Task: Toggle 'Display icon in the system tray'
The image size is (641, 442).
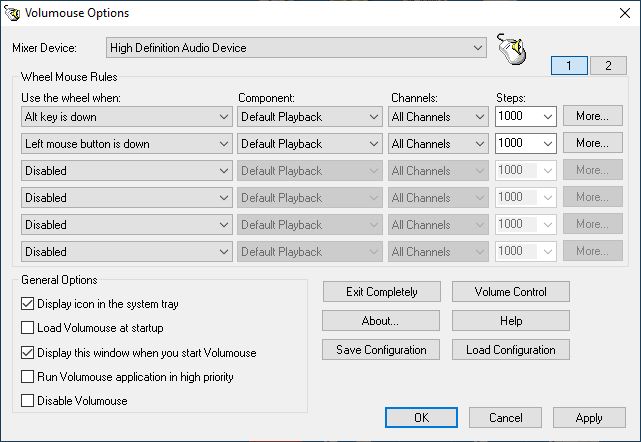Action: tap(27, 304)
